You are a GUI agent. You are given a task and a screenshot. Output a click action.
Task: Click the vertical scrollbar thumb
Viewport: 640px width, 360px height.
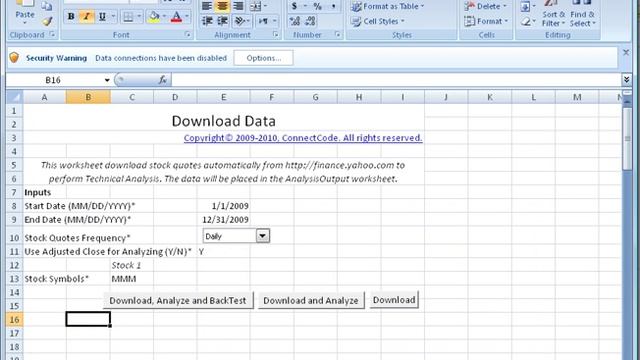627,139
